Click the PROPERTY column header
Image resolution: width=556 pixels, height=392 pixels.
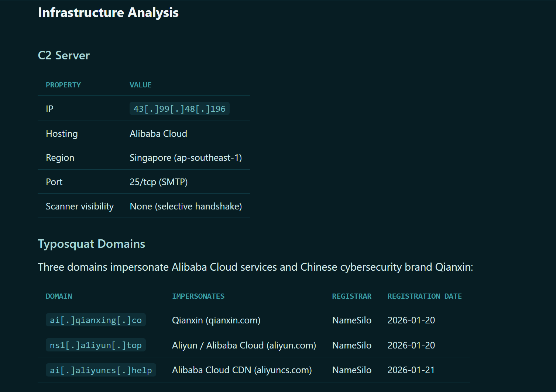tap(63, 85)
